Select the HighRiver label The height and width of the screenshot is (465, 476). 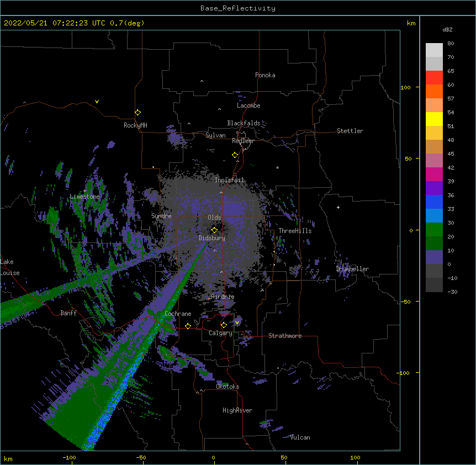(x=237, y=410)
